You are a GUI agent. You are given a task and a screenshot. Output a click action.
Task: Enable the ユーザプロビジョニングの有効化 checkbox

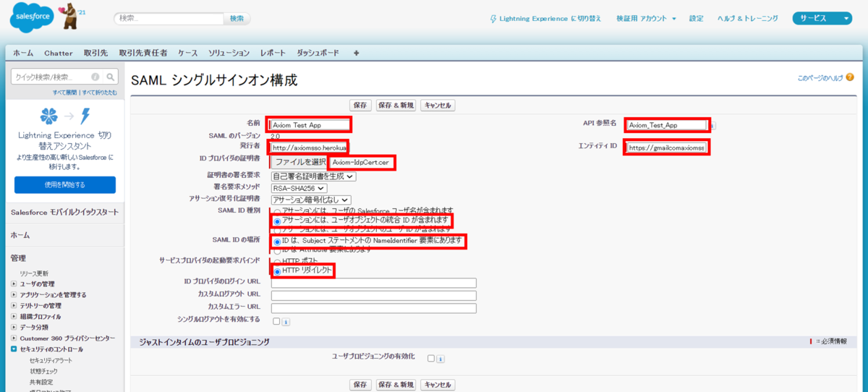(432, 358)
